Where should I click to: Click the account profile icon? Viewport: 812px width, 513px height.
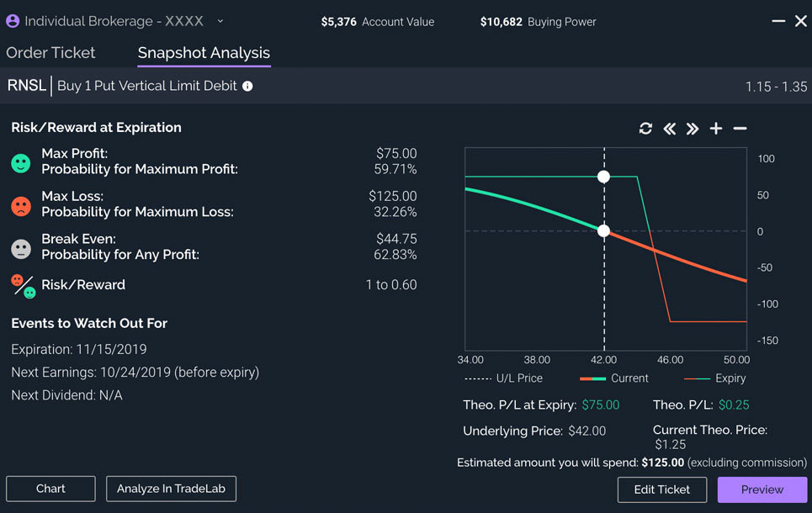(x=12, y=20)
